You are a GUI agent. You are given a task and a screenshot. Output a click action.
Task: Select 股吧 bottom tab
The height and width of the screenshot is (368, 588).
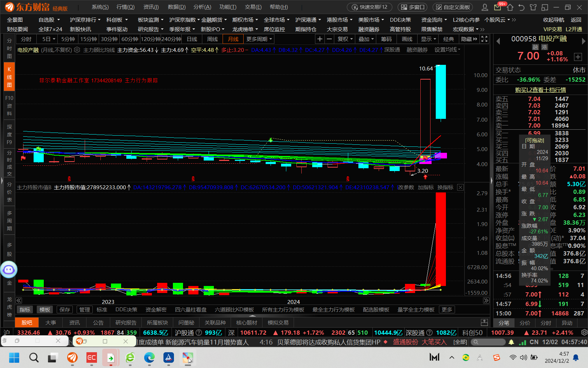27,322
